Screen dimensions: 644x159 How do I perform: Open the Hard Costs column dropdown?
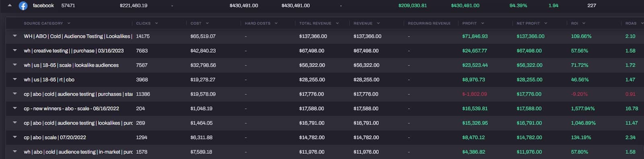[276, 23]
